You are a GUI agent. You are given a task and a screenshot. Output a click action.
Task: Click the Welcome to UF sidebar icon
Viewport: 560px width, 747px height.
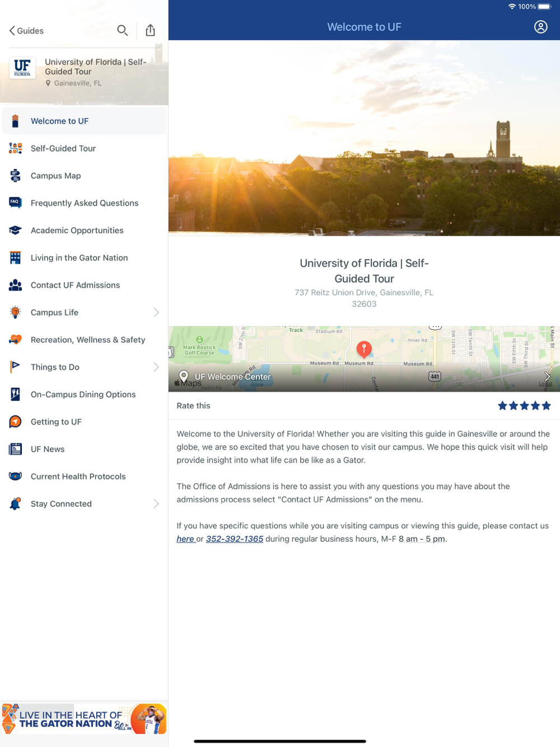point(15,121)
